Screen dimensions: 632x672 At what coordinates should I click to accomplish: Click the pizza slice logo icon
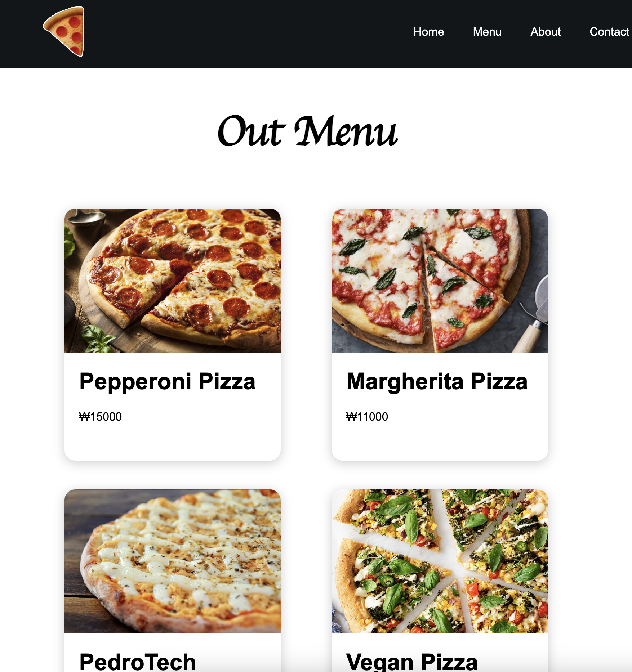click(x=64, y=32)
